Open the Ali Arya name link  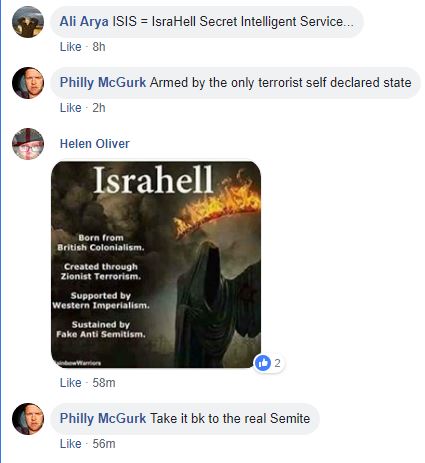(x=84, y=22)
